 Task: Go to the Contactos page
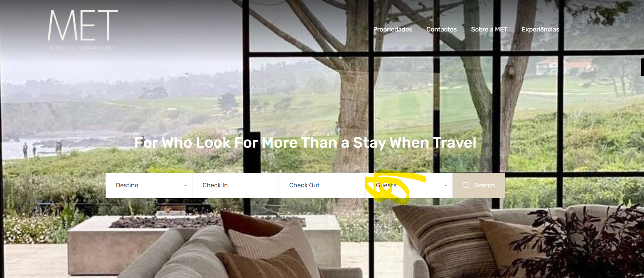pos(441,29)
